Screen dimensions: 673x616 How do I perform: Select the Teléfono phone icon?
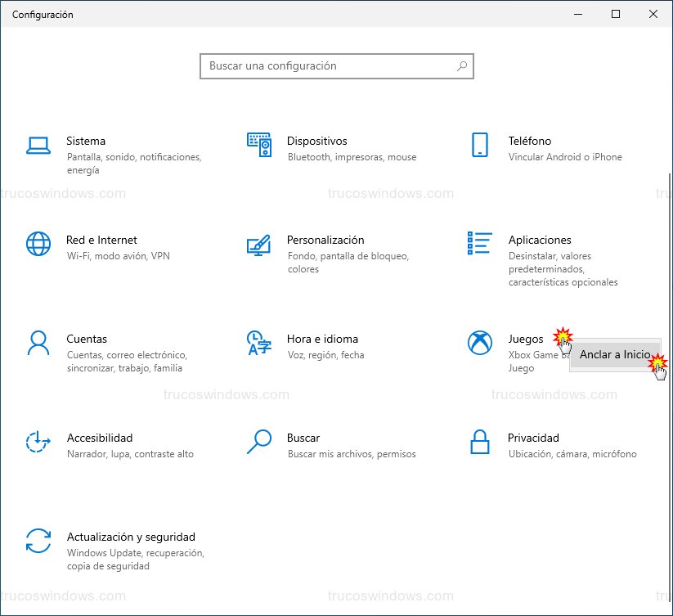tap(480, 145)
